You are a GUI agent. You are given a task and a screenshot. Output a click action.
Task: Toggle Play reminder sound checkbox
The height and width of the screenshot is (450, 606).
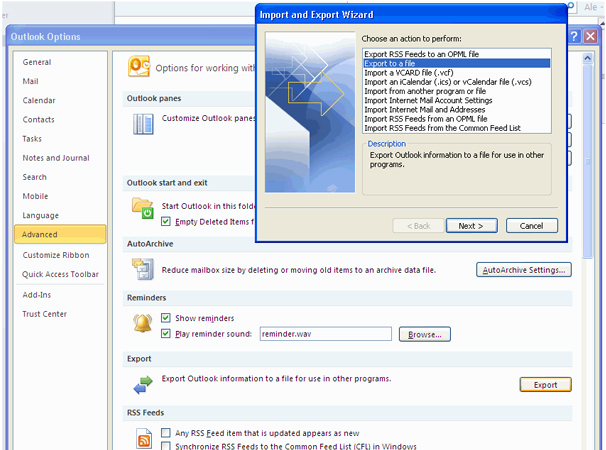pyautogui.click(x=166, y=333)
